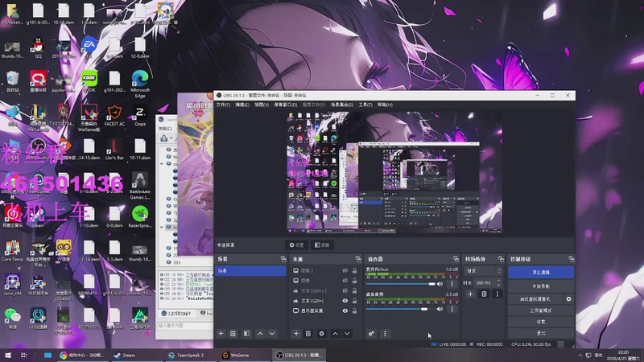Collapse the lower TeamSpeak channel tree arrow
Image resolution: width=644 pixels, height=362 pixels.
pos(162,227)
